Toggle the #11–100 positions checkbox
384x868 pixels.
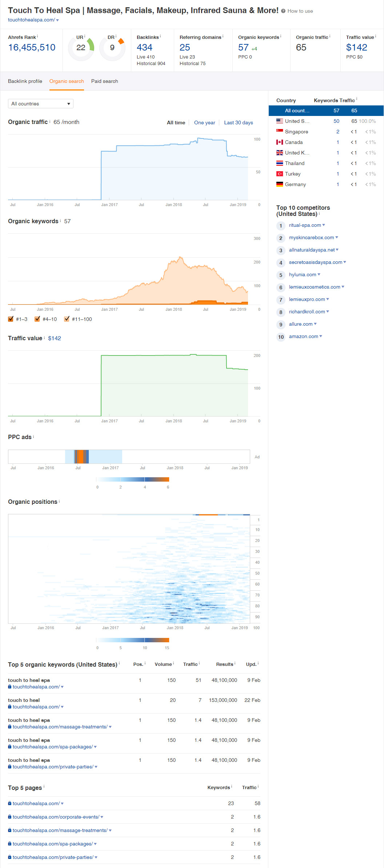pos(67,319)
